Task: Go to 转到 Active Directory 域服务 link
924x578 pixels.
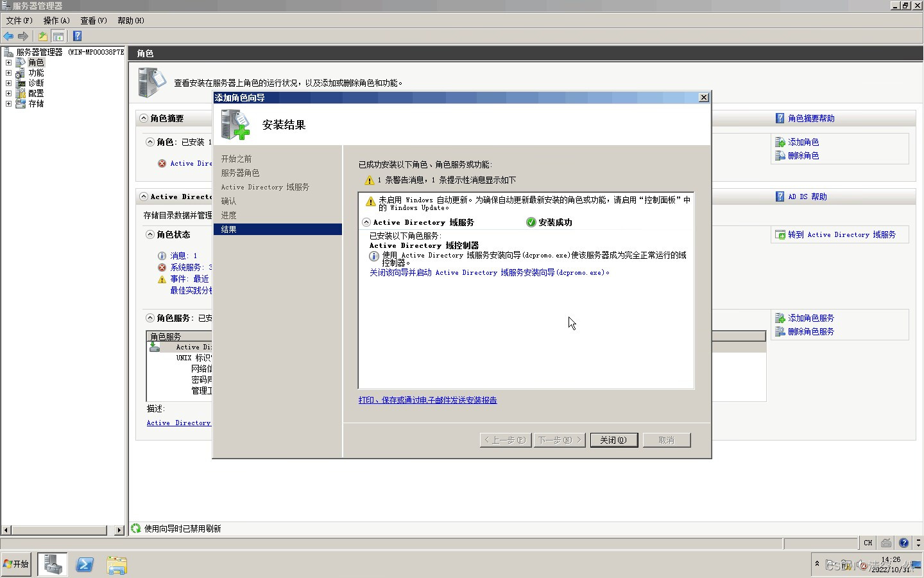Action: pos(842,235)
